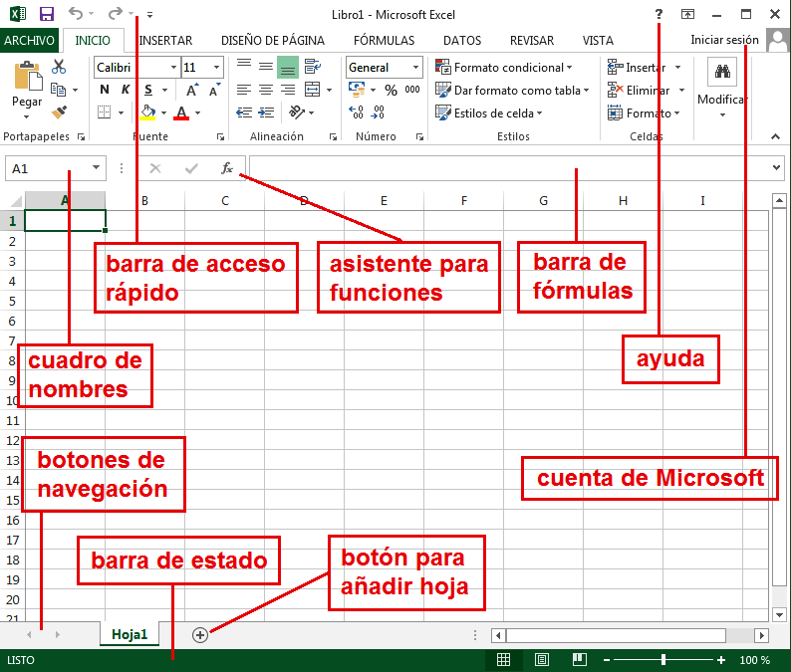
Task: Toggle left horizontal text alignment
Action: point(244,90)
